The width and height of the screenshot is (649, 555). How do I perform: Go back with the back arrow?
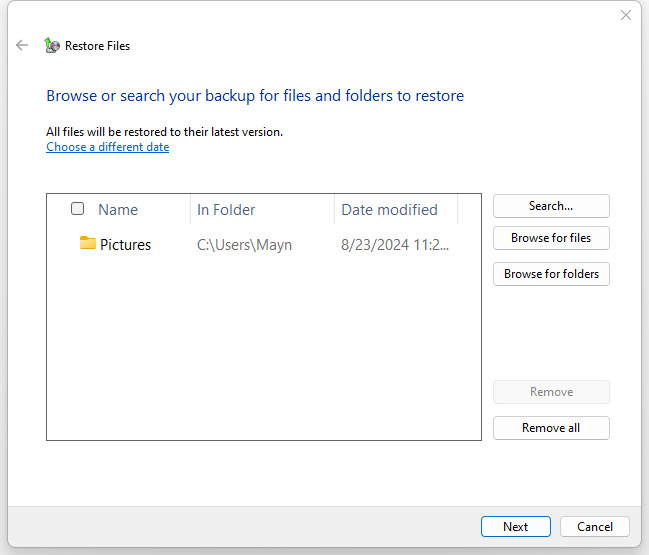(22, 45)
